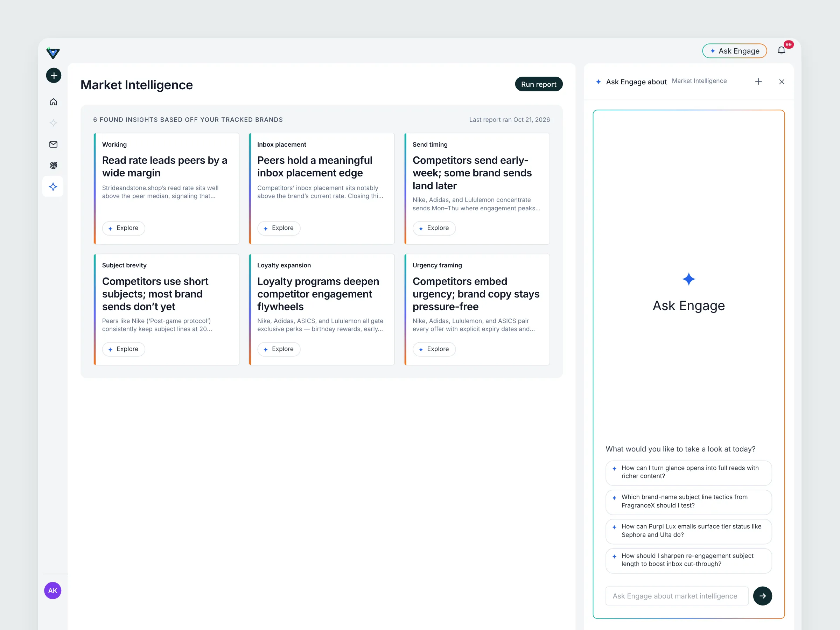Explore the Read rate leads peers insight
Image resolution: width=840 pixels, height=630 pixels.
pos(124,228)
